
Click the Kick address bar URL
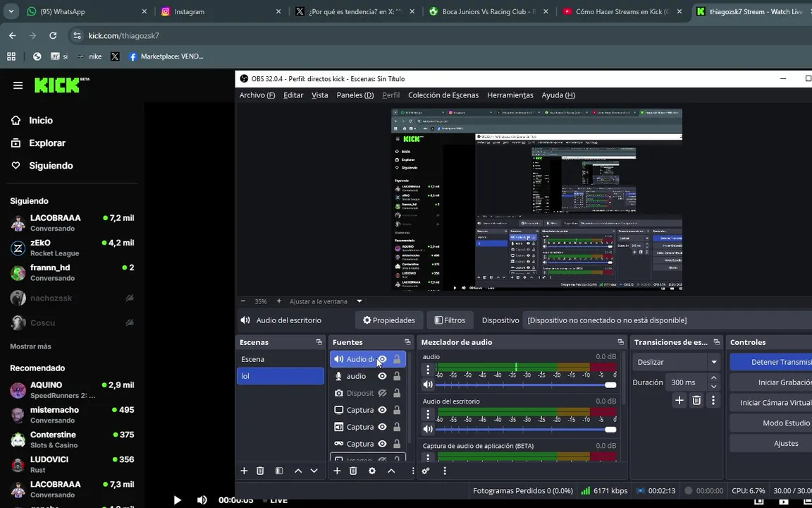tap(124, 36)
